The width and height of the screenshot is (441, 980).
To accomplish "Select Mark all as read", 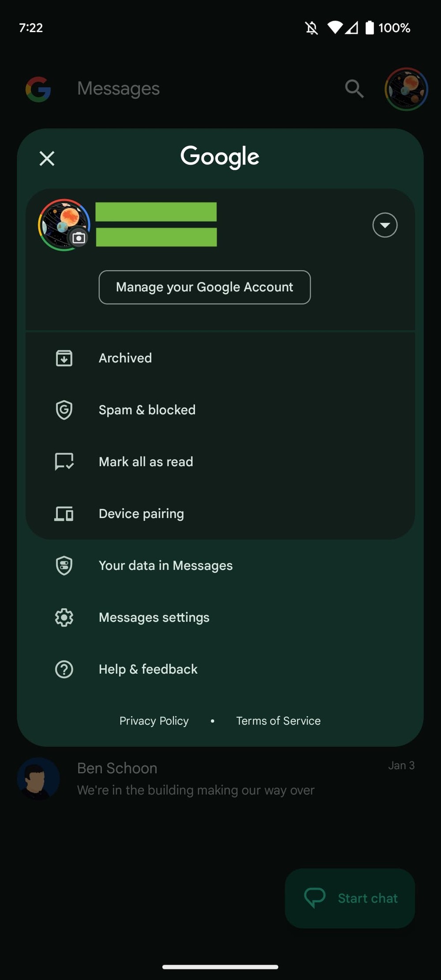I will coord(146,462).
